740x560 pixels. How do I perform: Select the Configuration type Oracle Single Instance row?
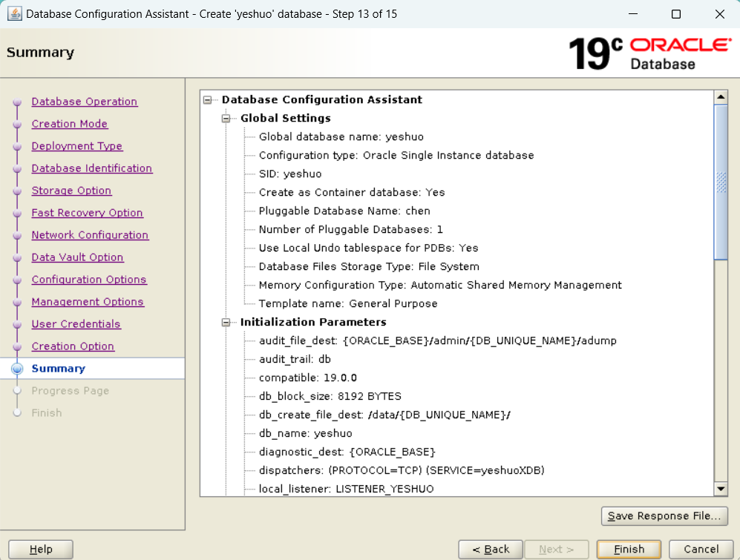[x=396, y=155]
